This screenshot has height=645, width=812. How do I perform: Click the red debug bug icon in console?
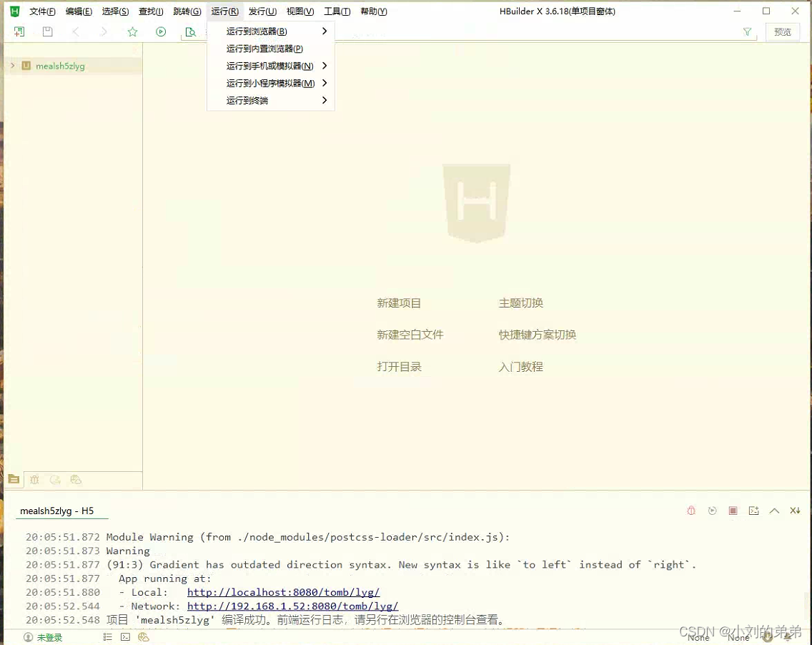pos(691,511)
